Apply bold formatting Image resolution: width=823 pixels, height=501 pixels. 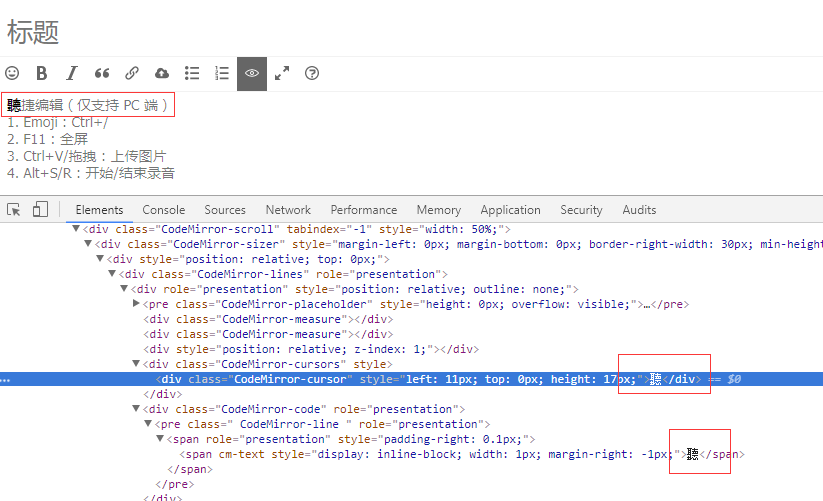point(41,73)
